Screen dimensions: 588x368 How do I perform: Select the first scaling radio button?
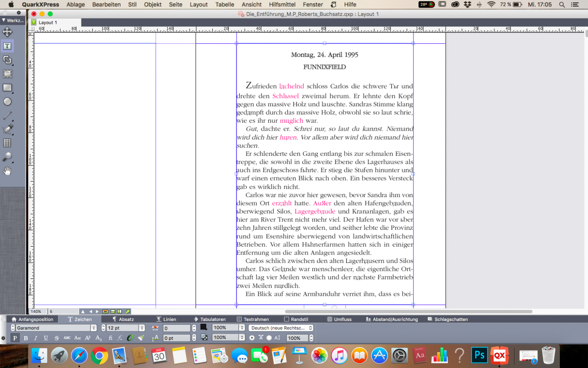tap(252, 338)
